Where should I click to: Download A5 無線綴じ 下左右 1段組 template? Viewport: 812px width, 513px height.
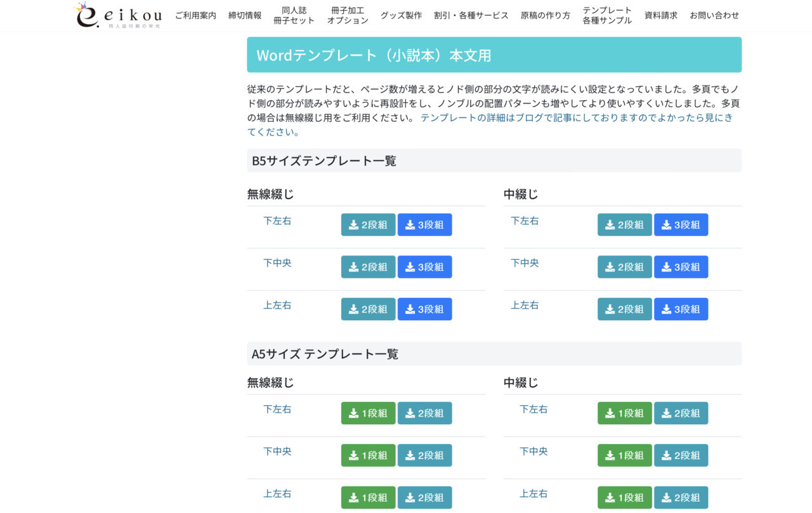[x=368, y=413]
